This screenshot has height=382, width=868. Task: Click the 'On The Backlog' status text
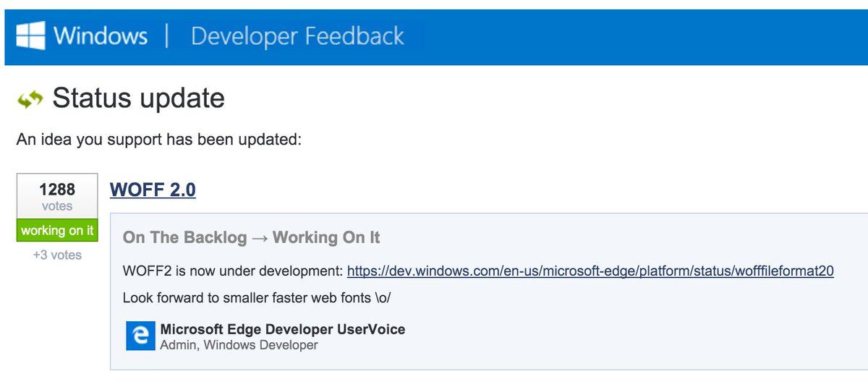[184, 237]
